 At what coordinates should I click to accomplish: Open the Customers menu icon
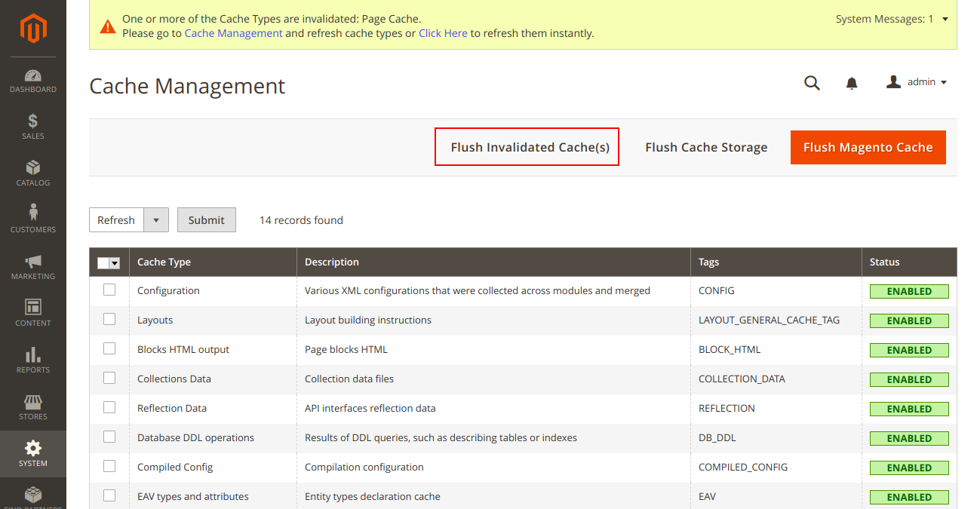tap(33, 213)
